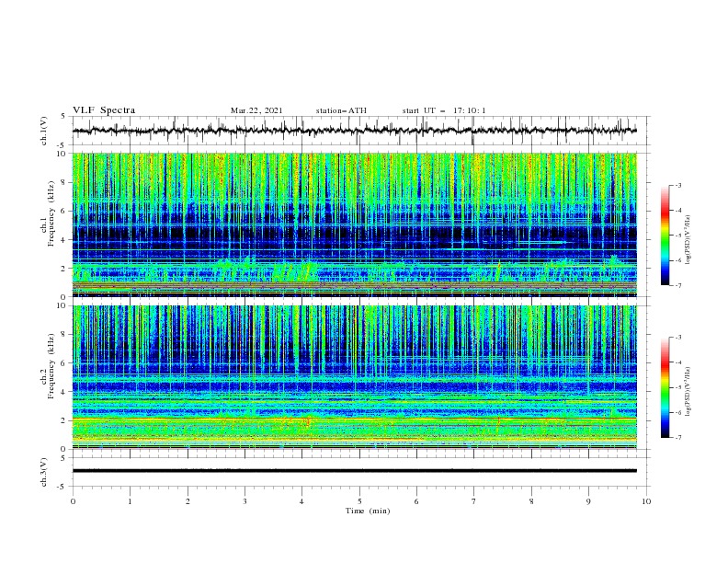This screenshot has height=563, width=728.
Task: Click the "9" tick on time axis
Action: tap(588, 501)
